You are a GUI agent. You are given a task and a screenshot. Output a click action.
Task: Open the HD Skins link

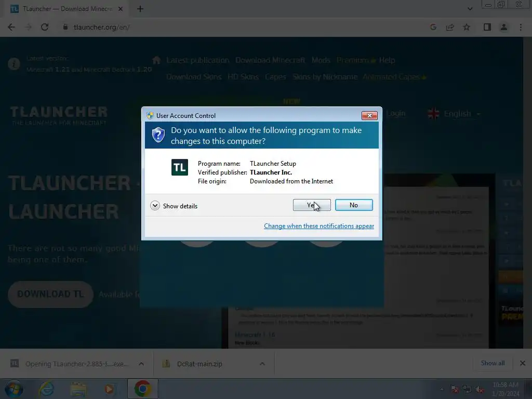243,77
